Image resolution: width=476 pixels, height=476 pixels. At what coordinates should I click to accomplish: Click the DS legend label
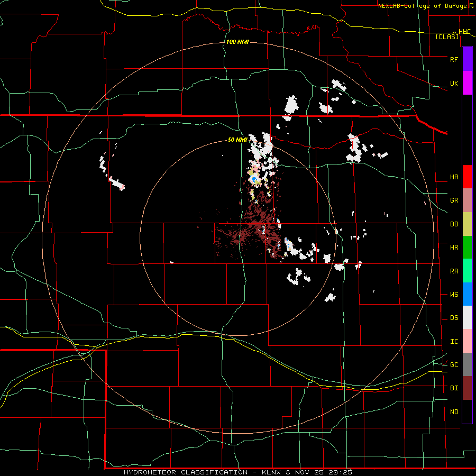[454, 318]
